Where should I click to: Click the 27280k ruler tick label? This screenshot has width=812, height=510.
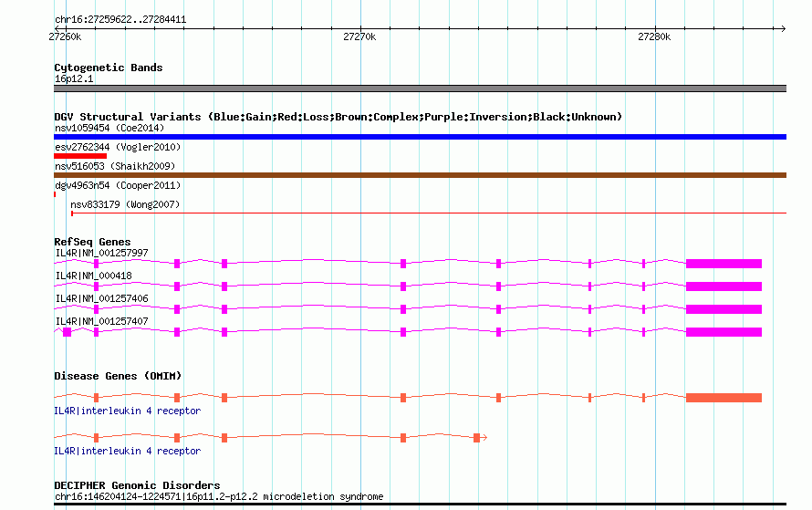[x=654, y=36]
